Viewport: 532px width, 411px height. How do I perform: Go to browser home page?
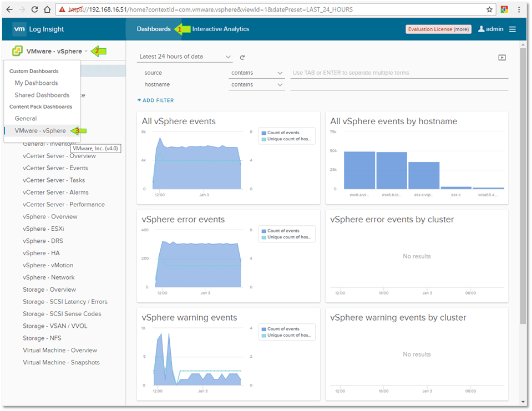pos(48,9)
